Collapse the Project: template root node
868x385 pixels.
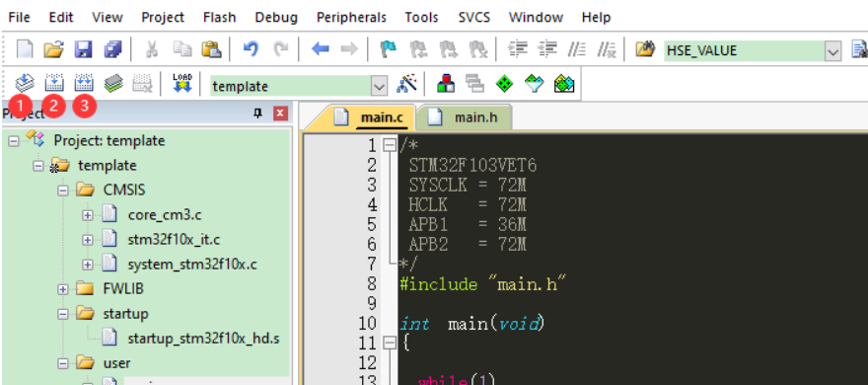coord(13,141)
